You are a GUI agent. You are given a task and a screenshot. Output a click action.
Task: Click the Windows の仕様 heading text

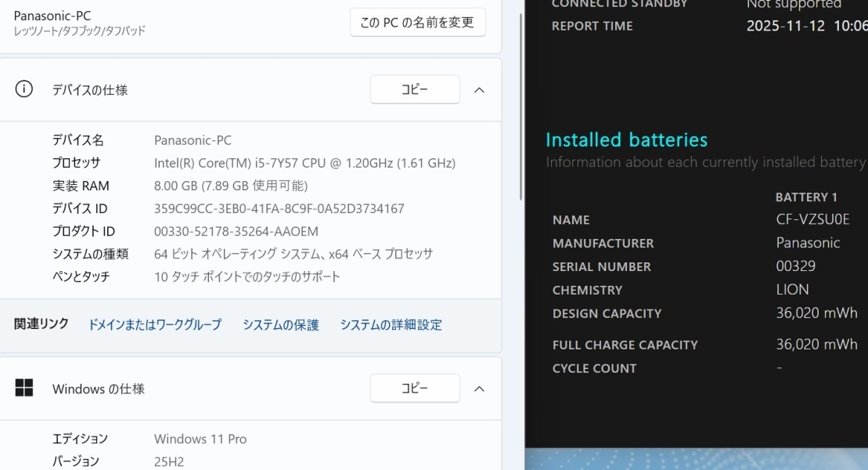99,389
